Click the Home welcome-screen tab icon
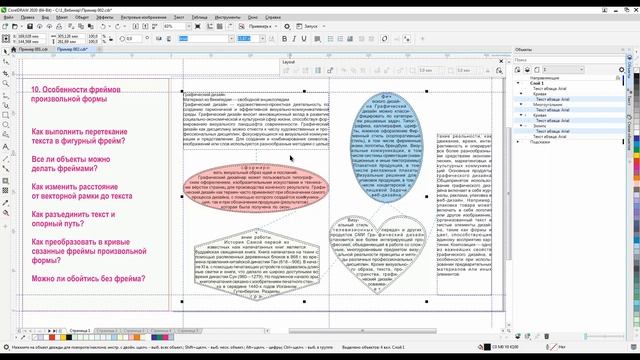 pyautogui.click(x=13, y=49)
